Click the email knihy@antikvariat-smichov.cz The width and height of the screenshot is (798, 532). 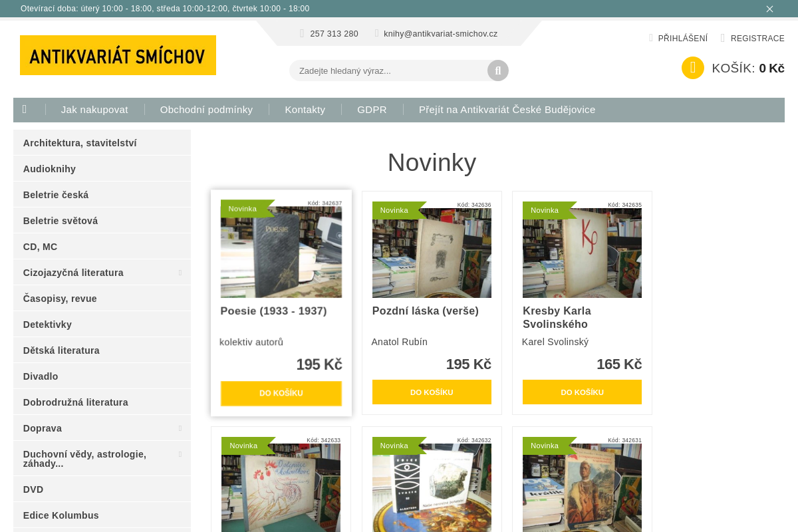tap(440, 33)
